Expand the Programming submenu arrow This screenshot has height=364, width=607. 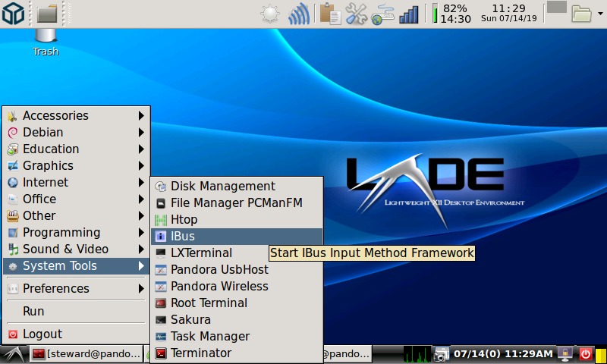tap(141, 232)
